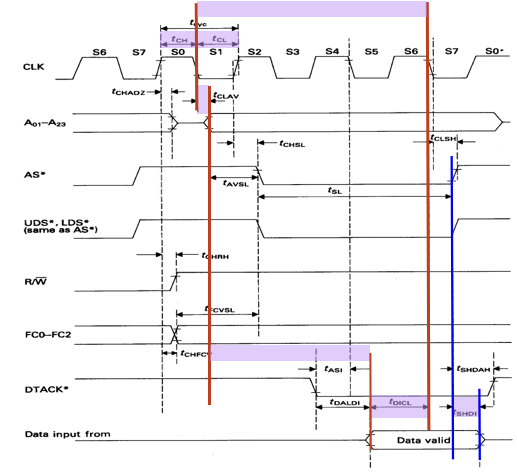The height and width of the screenshot is (473, 517).
Task: Click the large purple bar at top
Action: click(x=312, y=9)
